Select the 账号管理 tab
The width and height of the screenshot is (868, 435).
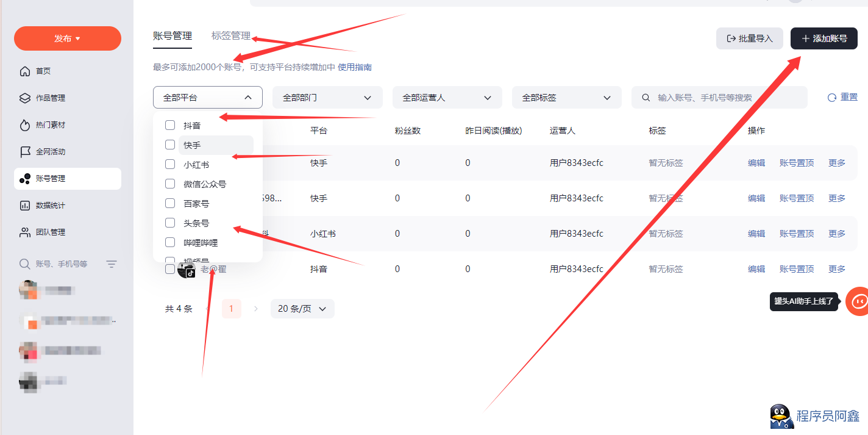[173, 36]
